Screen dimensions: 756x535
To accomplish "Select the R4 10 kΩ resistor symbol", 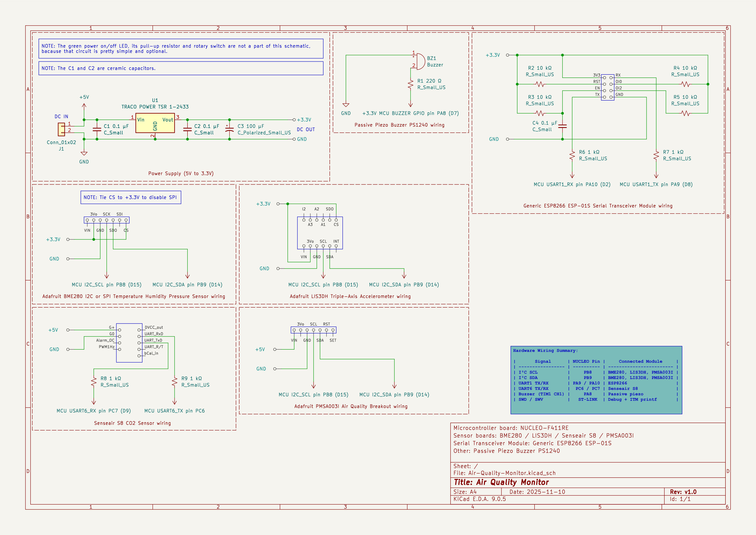I will pos(685,84).
